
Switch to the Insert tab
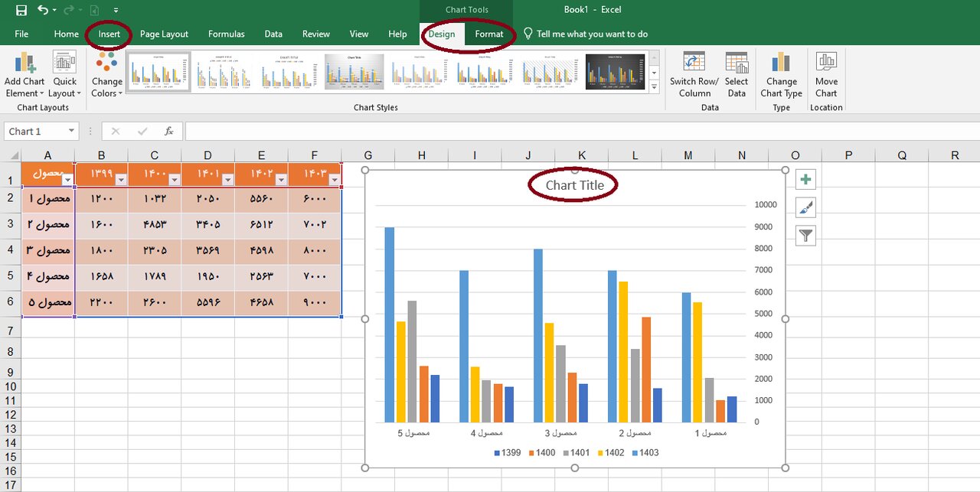(109, 34)
